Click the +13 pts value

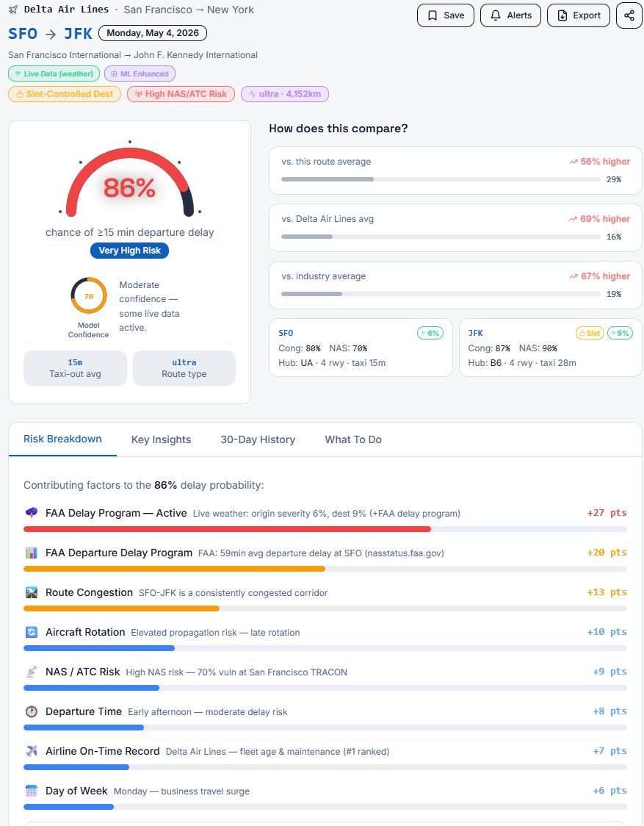[x=607, y=592]
